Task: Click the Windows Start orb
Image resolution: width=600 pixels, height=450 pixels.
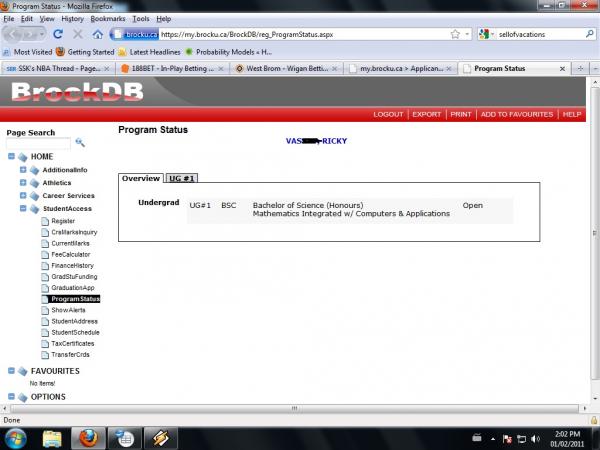Action: [x=15, y=438]
